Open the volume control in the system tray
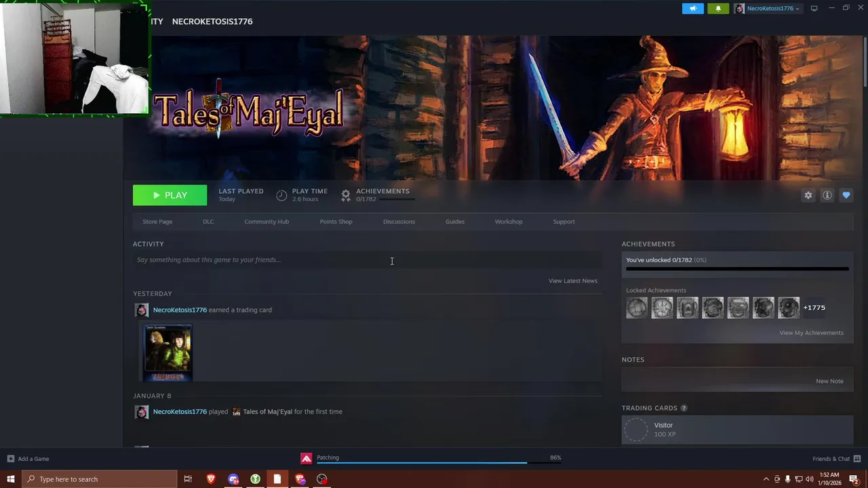868x488 pixels. 809,479
